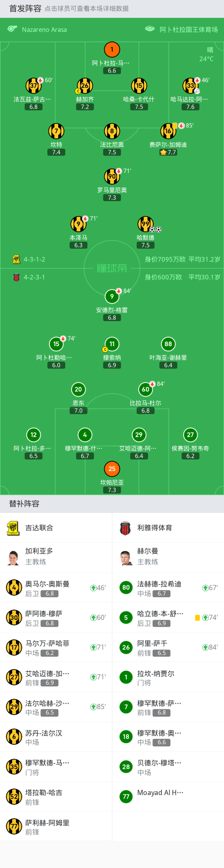The width and height of the screenshot is (224, 868).
Task: Click goalkeeper number 1 orange jersey icon
Action: tap(112, 50)
